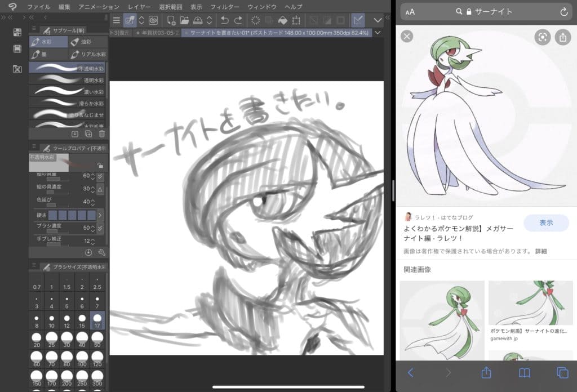Viewport: 577px width, 392px height.
Task: Click the fill bucket icon in toolbar
Action: click(x=283, y=21)
